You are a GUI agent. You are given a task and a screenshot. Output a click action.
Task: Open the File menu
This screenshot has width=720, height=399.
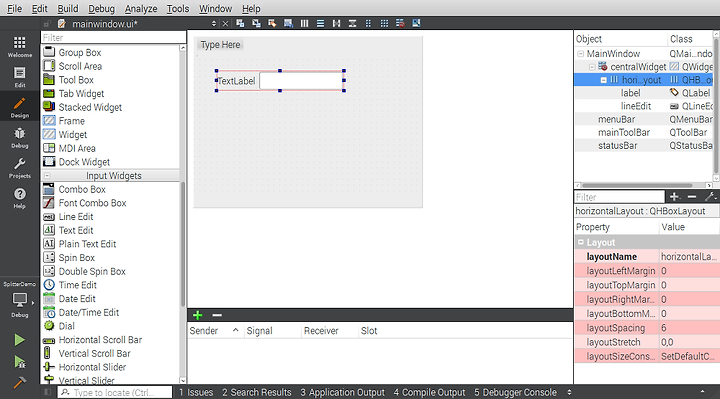pyautogui.click(x=14, y=9)
